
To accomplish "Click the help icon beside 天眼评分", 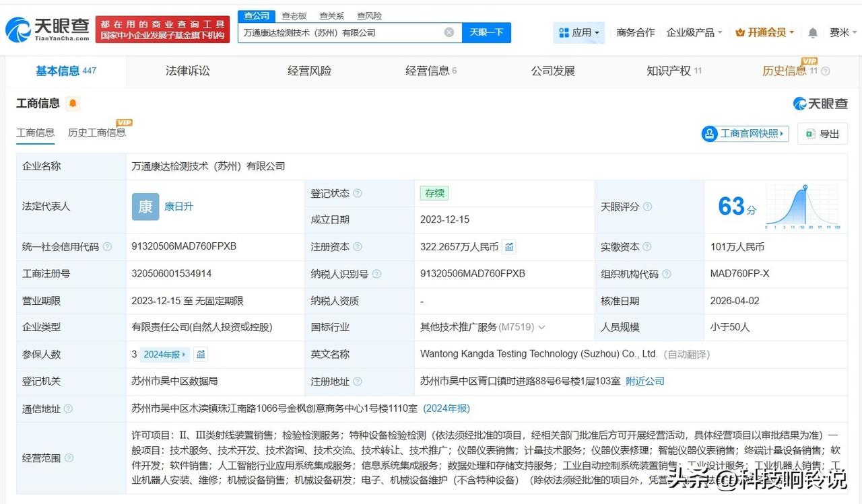I will pyautogui.click(x=647, y=207).
